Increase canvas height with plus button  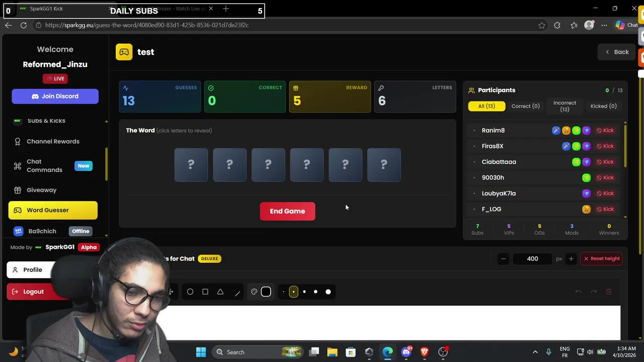coord(571,259)
